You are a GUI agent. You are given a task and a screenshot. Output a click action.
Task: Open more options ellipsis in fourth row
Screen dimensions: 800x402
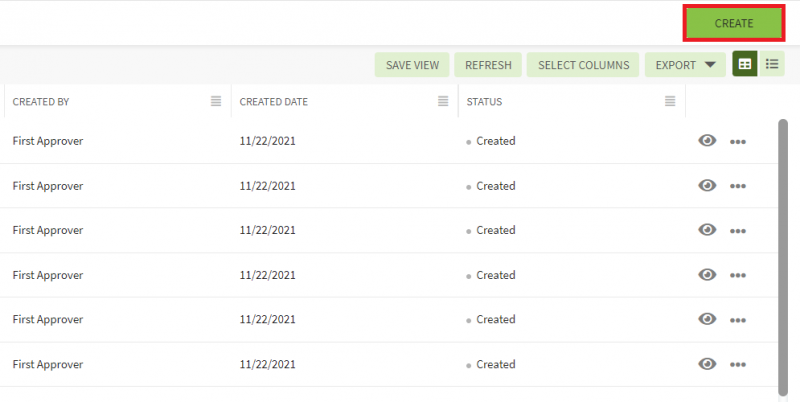point(738,275)
